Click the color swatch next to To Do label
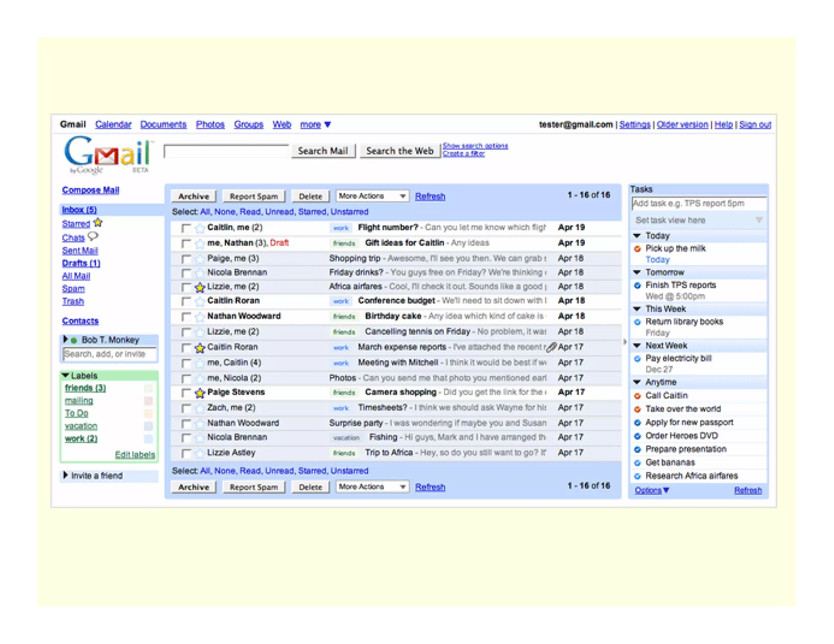The height and width of the screenshot is (644, 834). click(x=149, y=414)
